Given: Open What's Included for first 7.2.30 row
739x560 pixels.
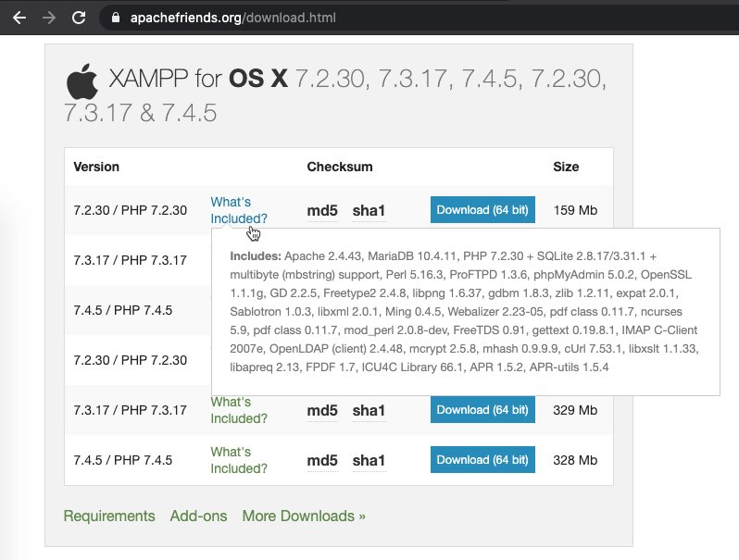Looking at the screenshot, I should tap(239, 210).
